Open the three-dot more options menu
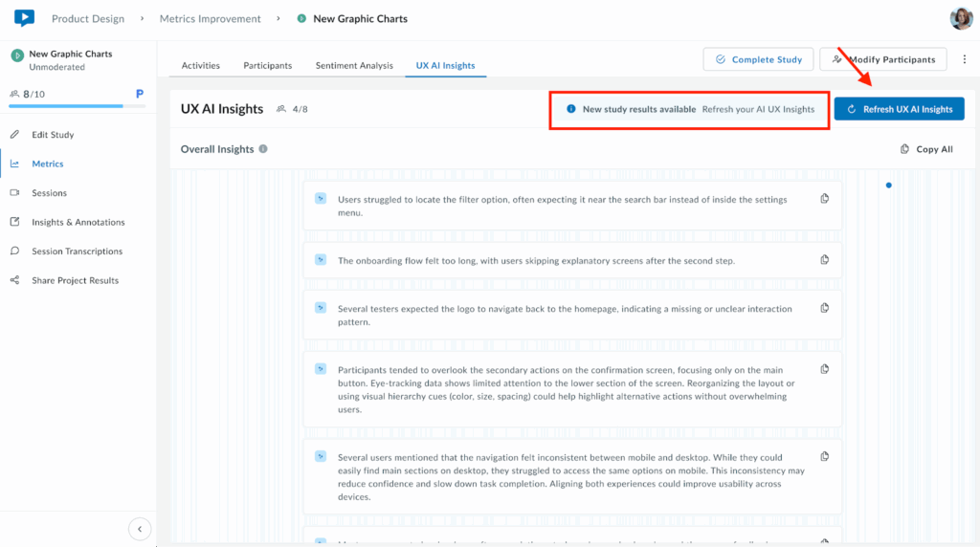The image size is (980, 547). click(x=965, y=59)
